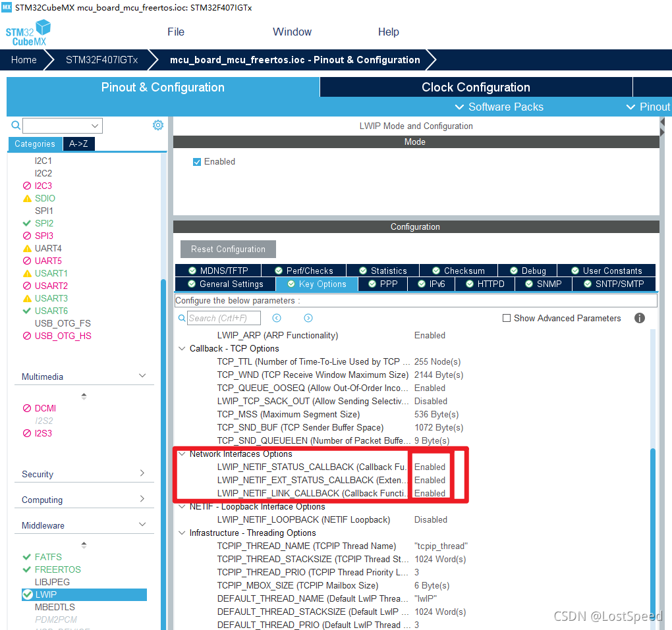The width and height of the screenshot is (672, 630).
Task: Collapse Network Interfaces Options group
Action: (182, 454)
